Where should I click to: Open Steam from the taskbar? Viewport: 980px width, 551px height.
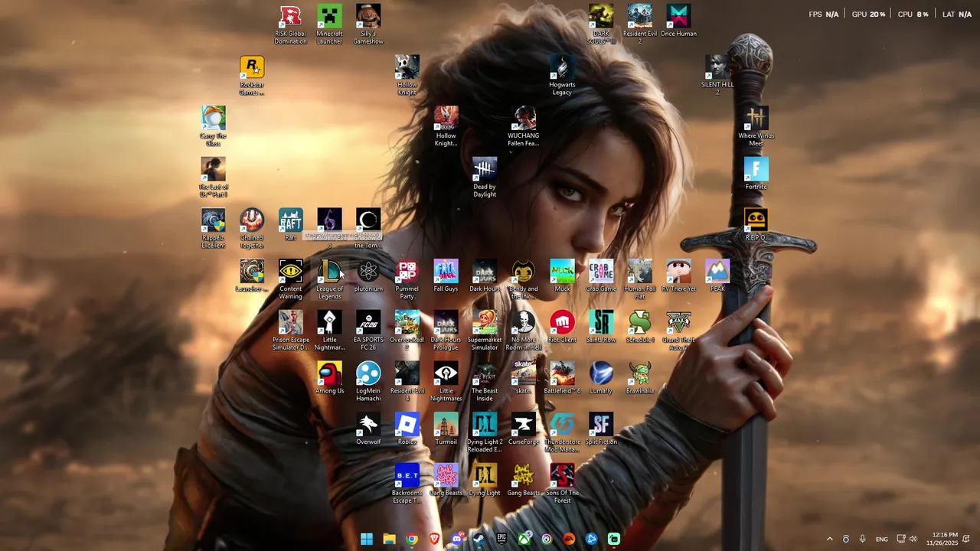coord(479,539)
